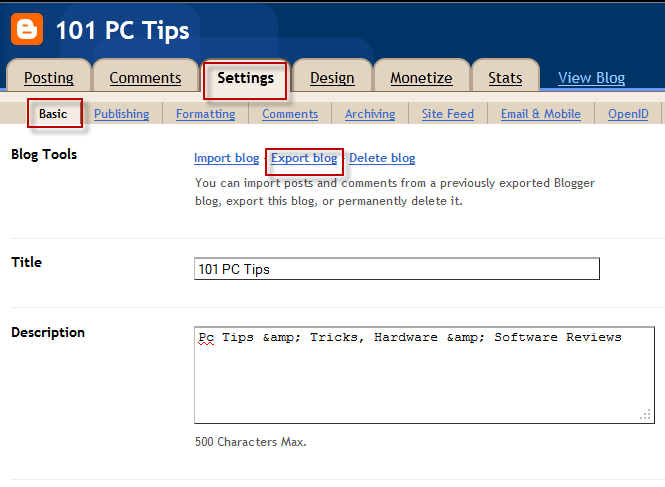This screenshot has height=487, width=665.
Task: Click the 'Description' field label
Action: (48, 333)
